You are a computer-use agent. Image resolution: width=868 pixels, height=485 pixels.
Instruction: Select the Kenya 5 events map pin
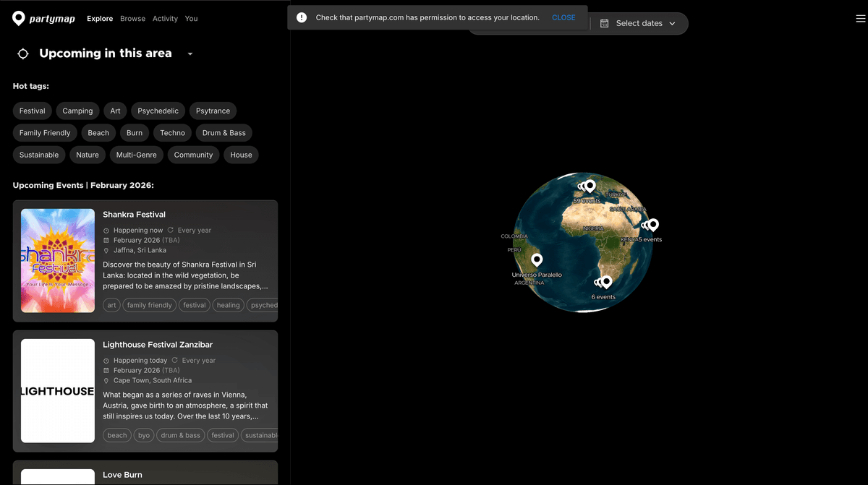(653, 225)
